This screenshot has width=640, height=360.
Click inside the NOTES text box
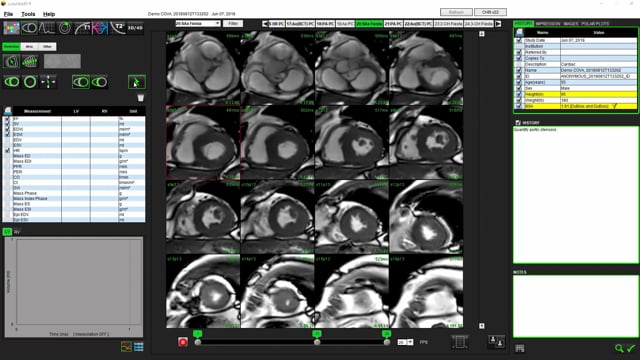click(x=576, y=306)
